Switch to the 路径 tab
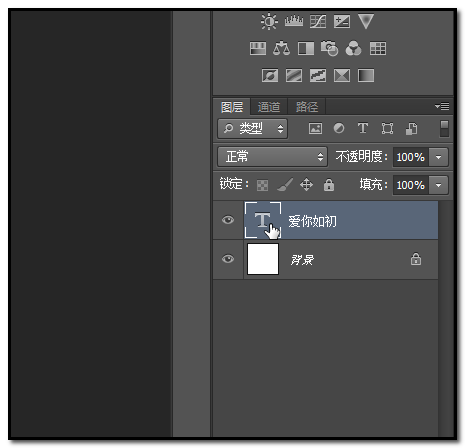The height and width of the screenshot is (448, 465). click(x=307, y=107)
